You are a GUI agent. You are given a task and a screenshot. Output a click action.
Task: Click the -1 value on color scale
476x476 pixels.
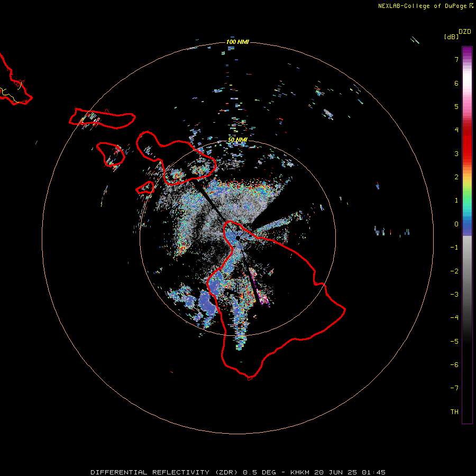(454, 248)
